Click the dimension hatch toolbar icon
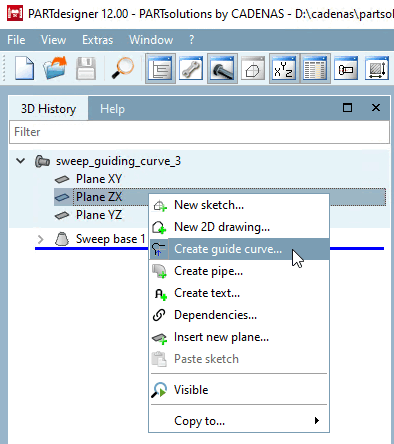 click(x=377, y=68)
